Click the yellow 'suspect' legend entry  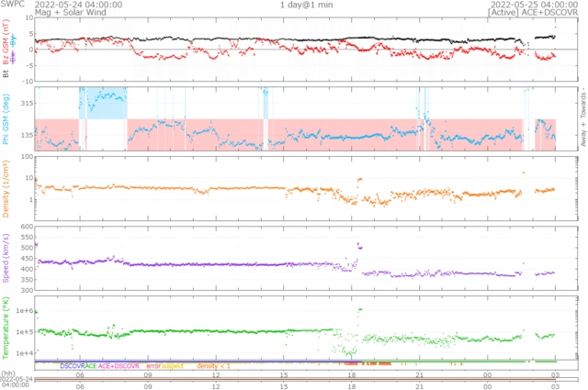173,365
